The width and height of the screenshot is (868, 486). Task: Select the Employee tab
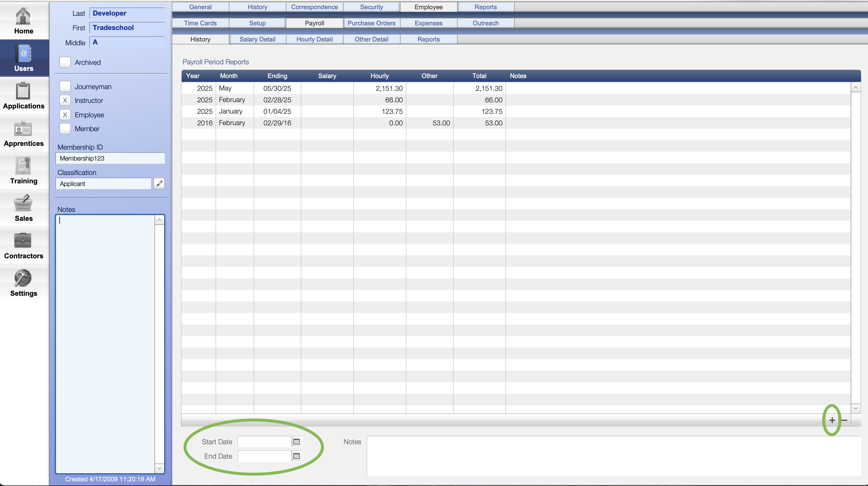pos(429,7)
